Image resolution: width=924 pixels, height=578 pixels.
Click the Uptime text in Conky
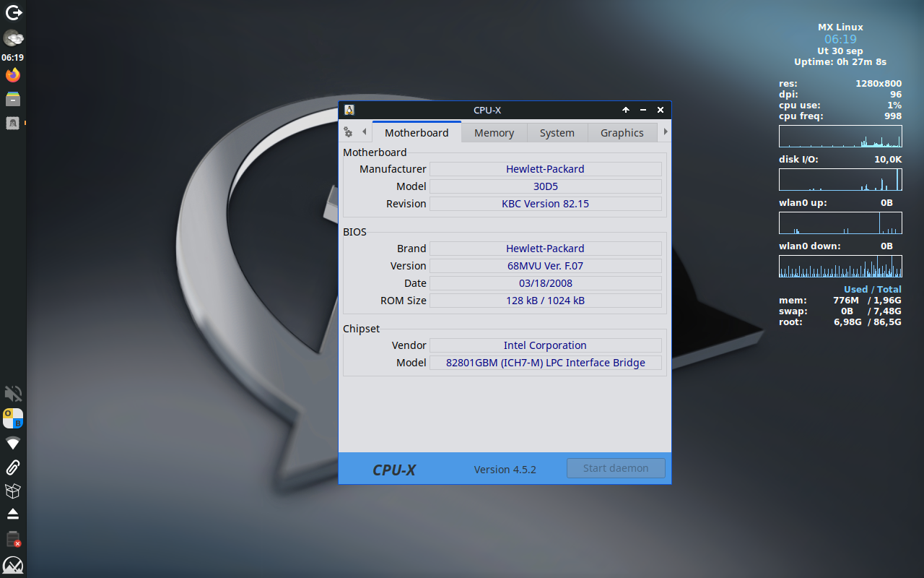coord(840,62)
